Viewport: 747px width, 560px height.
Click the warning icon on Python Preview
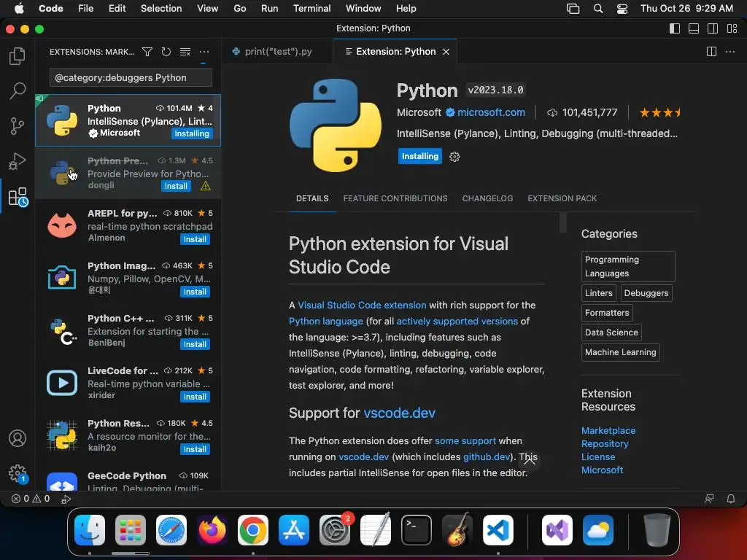click(206, 186)
